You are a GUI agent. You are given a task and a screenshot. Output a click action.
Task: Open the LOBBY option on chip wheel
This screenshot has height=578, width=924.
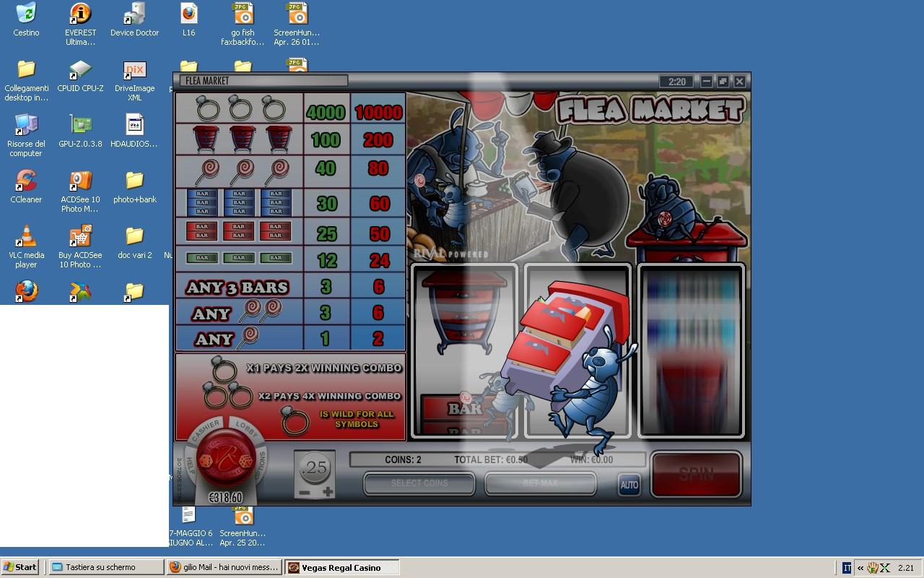246,428
